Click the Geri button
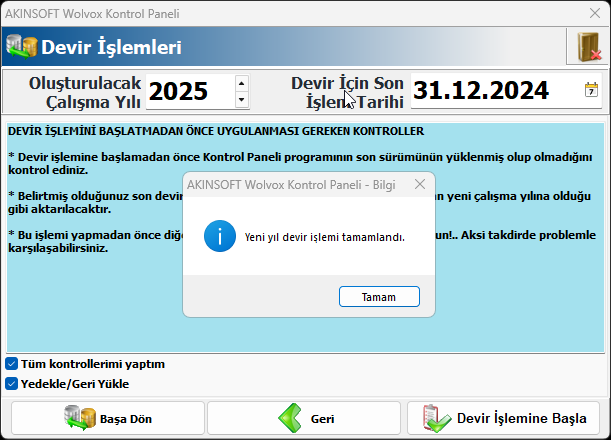 tap(304, 418)
